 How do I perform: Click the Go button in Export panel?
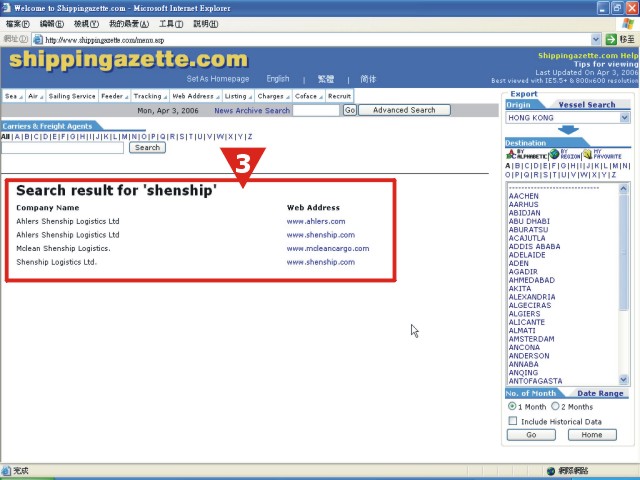531,435
